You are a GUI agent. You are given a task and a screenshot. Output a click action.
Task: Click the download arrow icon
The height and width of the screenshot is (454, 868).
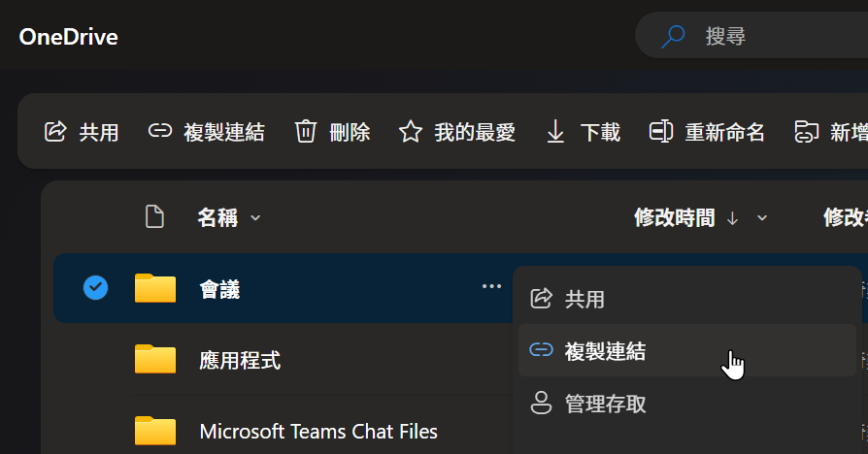[555, 132]
